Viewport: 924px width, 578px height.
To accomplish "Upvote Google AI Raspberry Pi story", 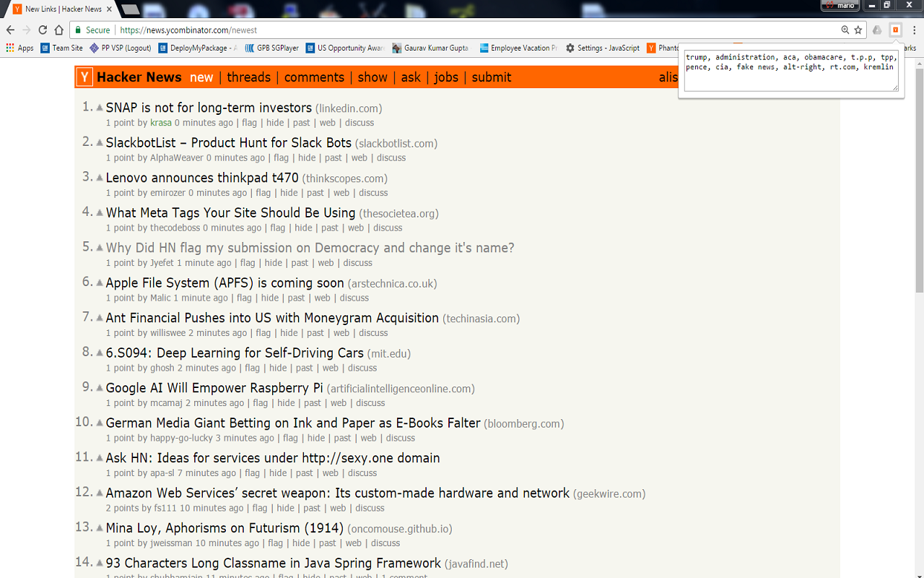I will point(100,388).
